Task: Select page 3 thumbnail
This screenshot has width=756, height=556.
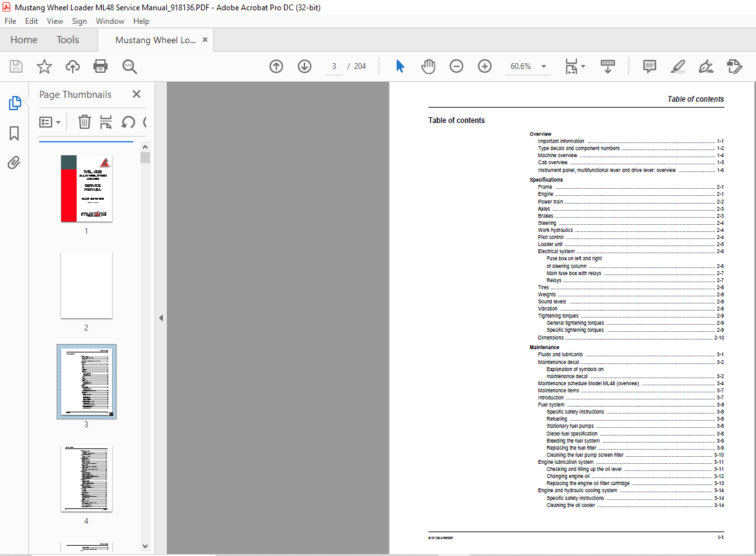Action: (86, 381)
